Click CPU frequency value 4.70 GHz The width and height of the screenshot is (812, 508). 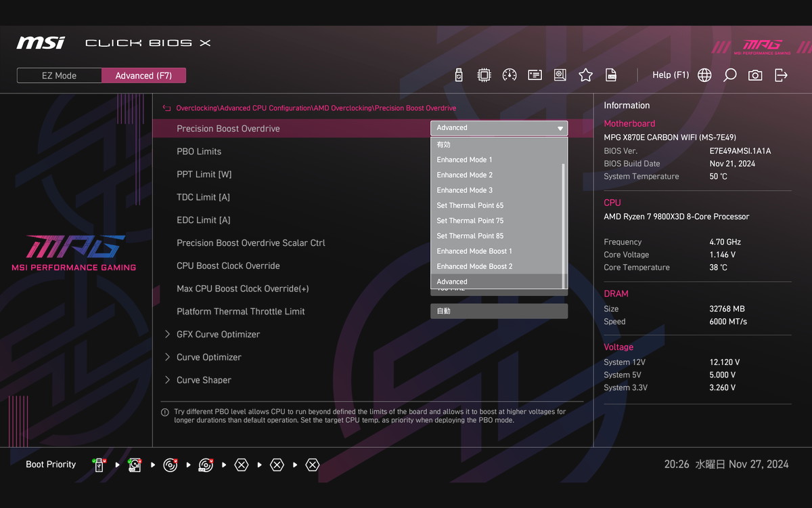pyautogui.click(x=725, y=242)
